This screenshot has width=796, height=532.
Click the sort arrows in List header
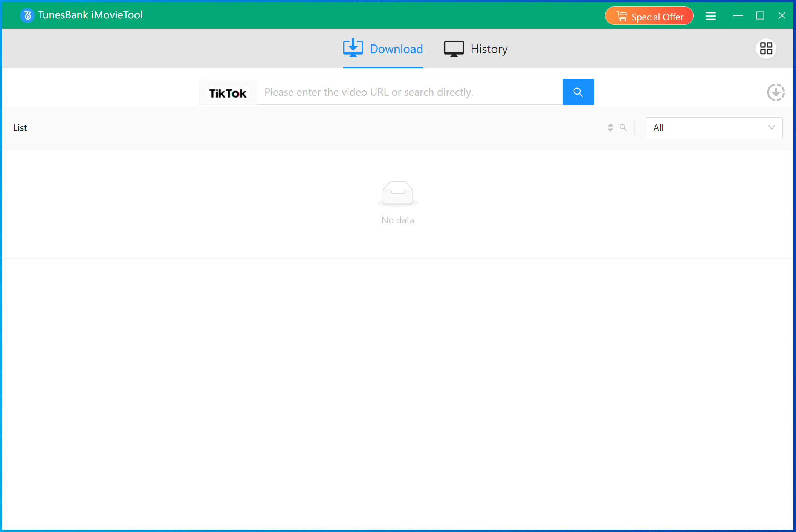pyautogui.click(x=610, y=128)
